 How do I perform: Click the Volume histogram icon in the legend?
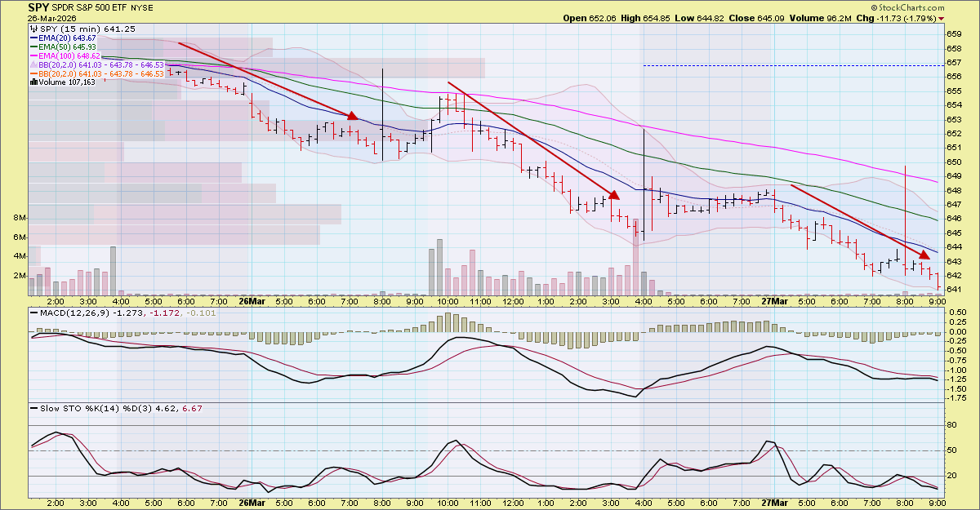tap(33, 82)
